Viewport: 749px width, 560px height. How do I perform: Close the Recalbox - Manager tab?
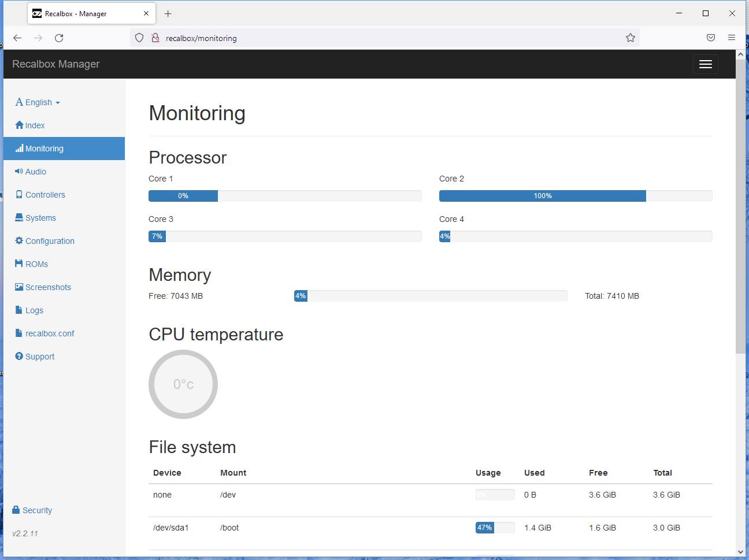point(146,13)
